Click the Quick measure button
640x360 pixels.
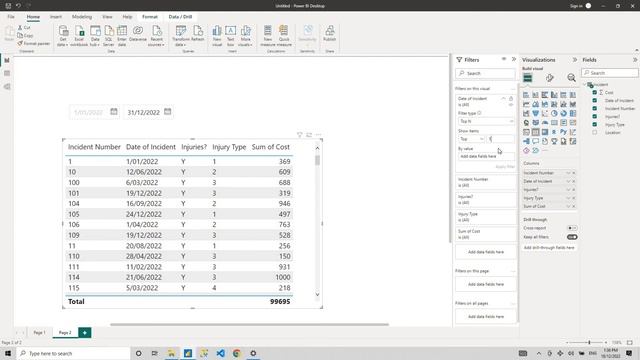[x=284, y=36]
